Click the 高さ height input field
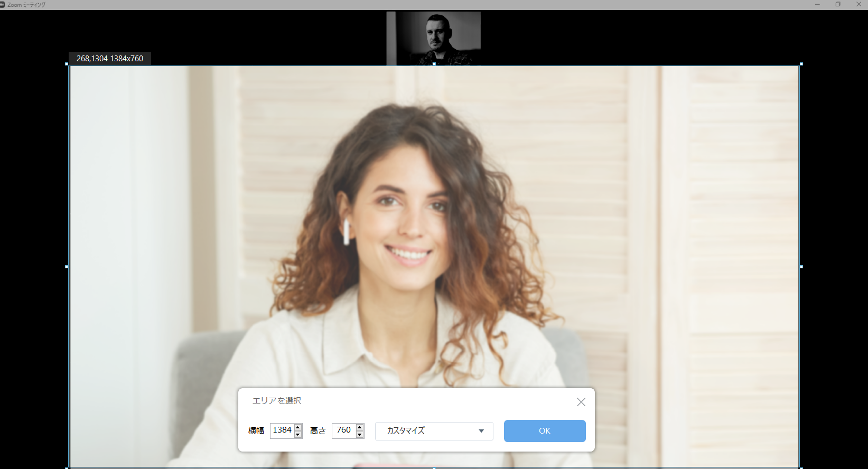Viewport: 868px width, 469px height. click(343, 430)
